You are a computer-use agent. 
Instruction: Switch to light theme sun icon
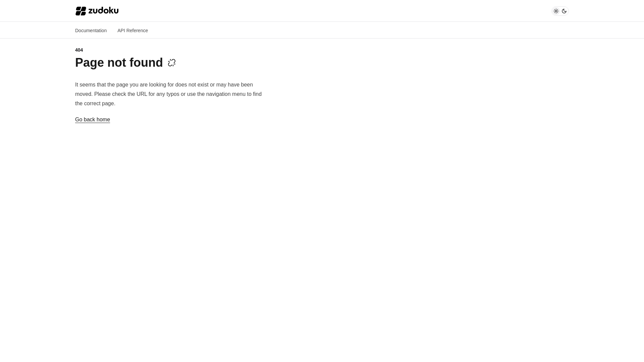[x=556, y=11]
